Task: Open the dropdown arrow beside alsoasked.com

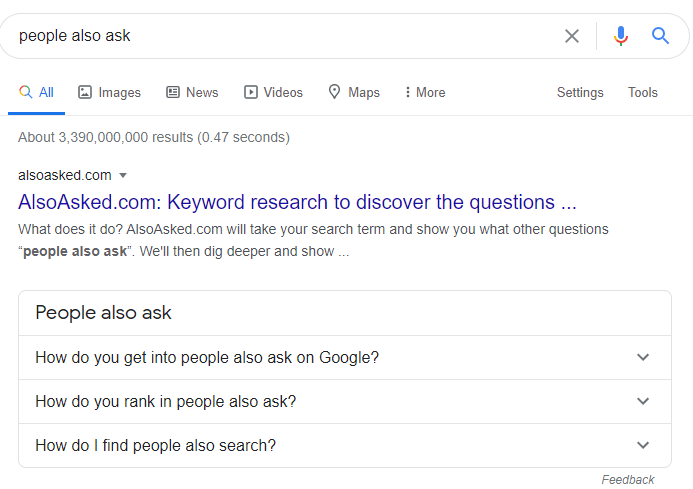Action: 123,176
